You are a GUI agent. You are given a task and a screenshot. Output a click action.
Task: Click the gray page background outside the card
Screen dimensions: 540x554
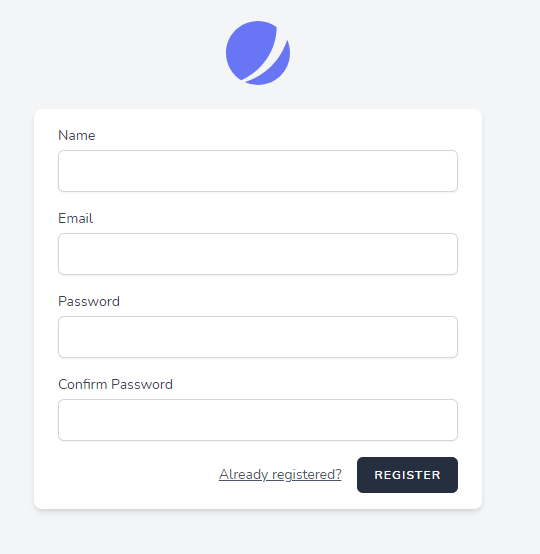coord(509,283)
